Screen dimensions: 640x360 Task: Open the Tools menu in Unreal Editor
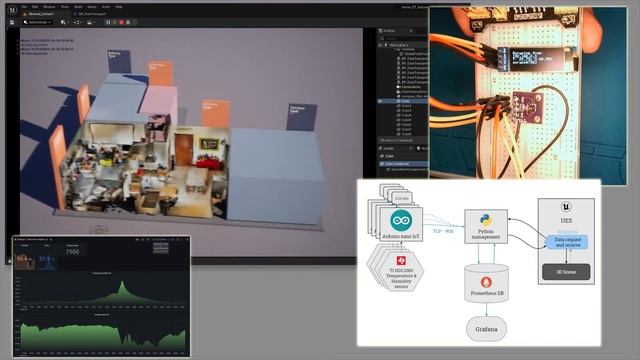click(x=65, y=7)
